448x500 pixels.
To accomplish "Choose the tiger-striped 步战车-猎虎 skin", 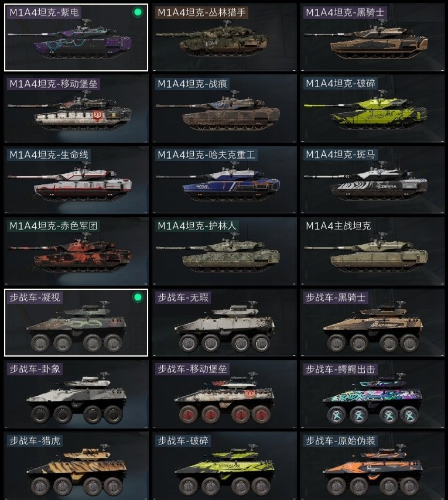I will 76,465.
